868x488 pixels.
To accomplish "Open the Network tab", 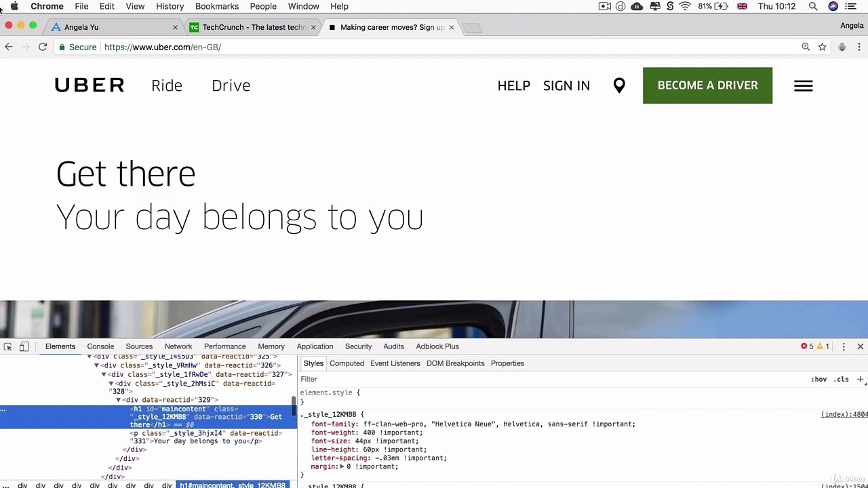I will [178, 346].
